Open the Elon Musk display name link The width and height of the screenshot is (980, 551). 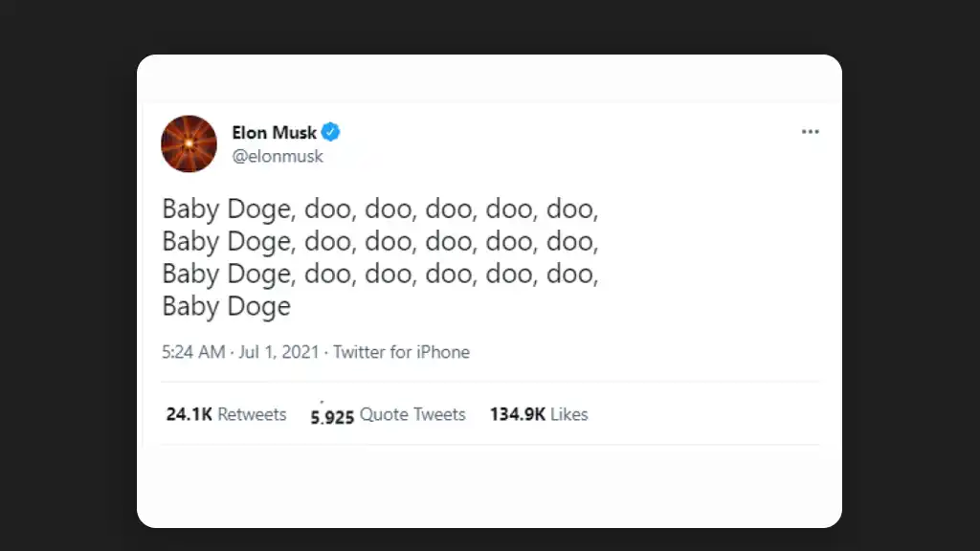[x=274, y=132]
